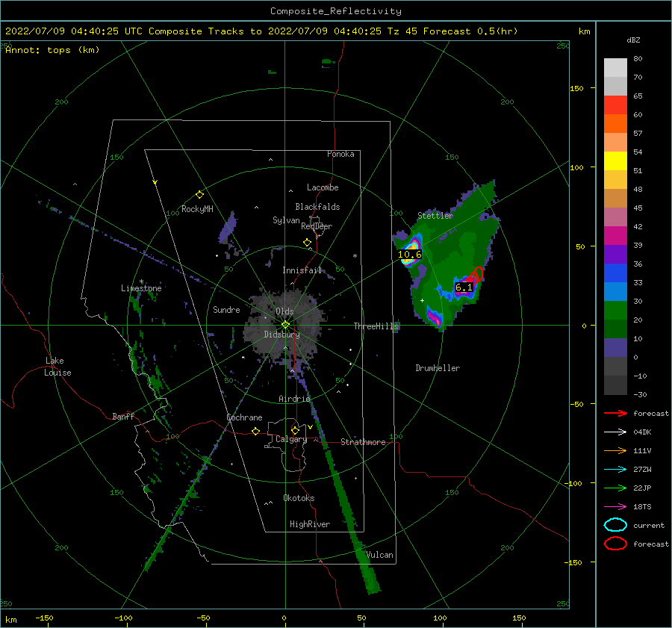
Task: Click the Stettler city label
Action: pos(435,216)
